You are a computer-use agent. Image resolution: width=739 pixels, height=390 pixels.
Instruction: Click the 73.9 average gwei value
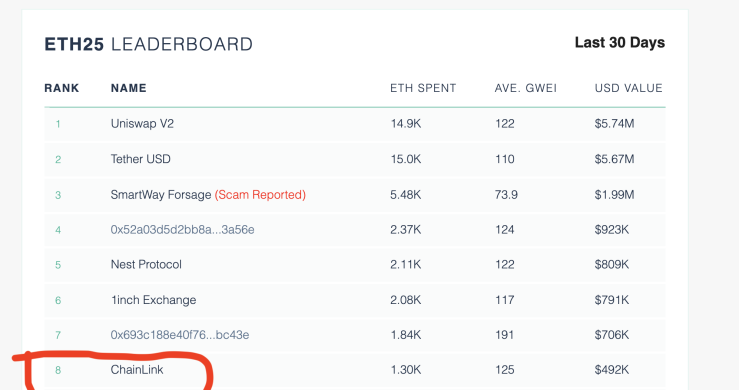(x=506, y=195)
